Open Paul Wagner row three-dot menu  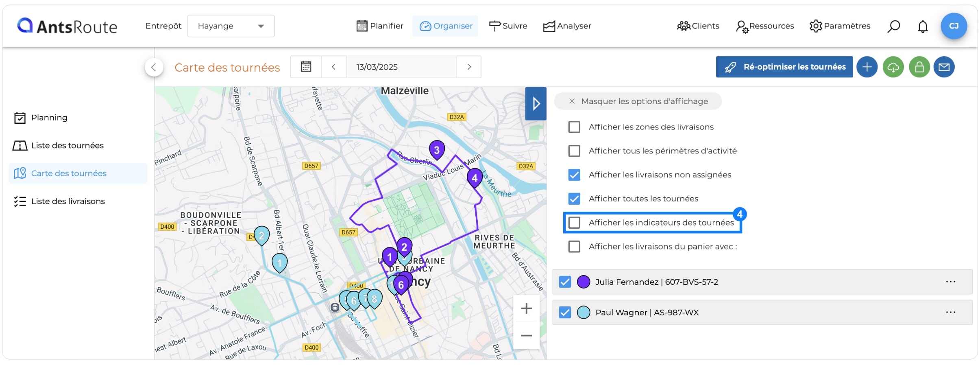point(951,312)
